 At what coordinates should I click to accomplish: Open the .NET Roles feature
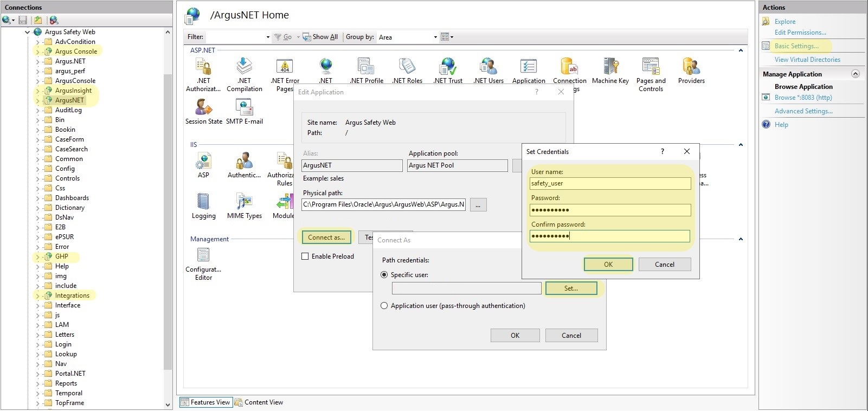pos(407,71)
